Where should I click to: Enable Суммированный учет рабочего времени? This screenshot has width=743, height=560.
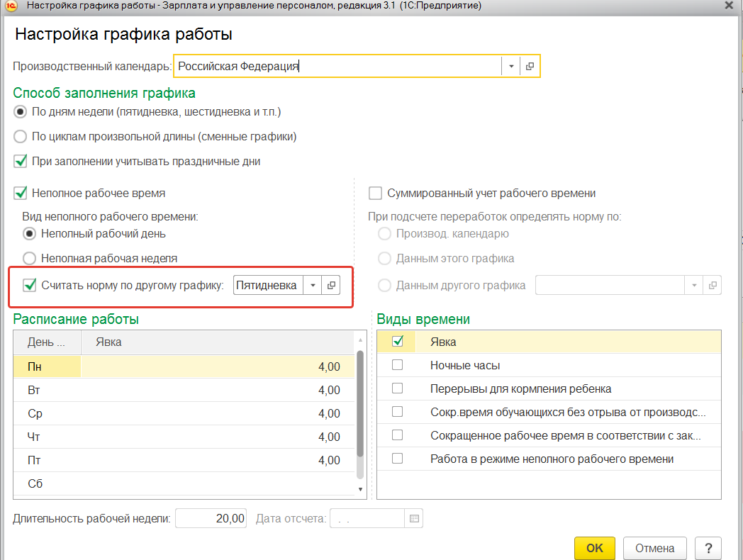[375, 193]
